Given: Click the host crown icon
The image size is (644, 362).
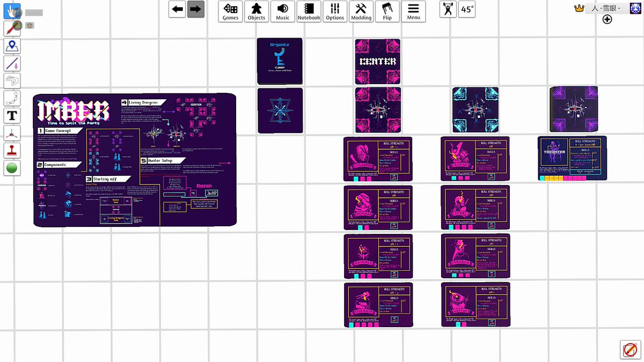Looking at the screenshot, I should click(579, 8).
